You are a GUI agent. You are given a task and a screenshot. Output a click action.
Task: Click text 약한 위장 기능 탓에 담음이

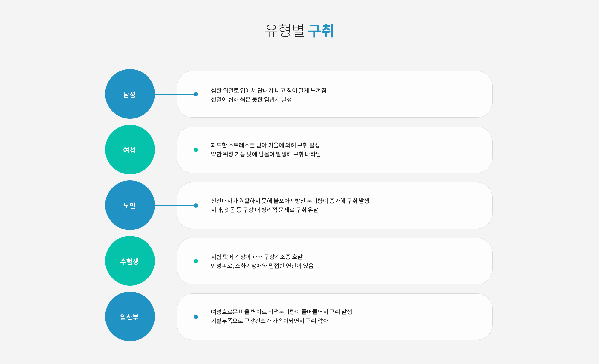click(243, 154)
